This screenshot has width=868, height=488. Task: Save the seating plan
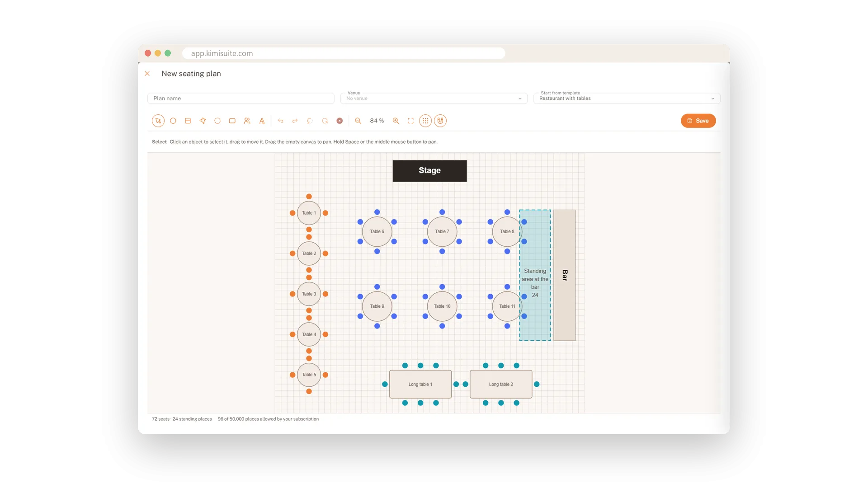pyautogui.click(x=698, y=121)
